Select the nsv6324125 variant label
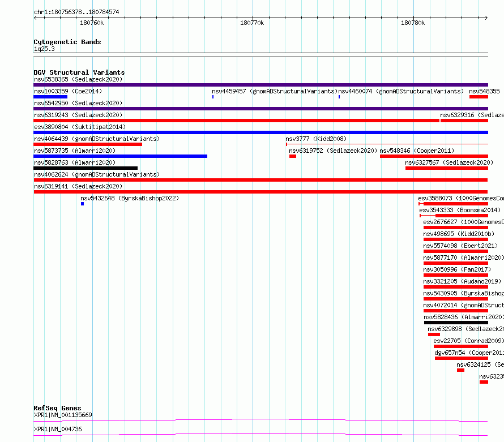This screenshot has width=504, height=442. (x=480, y=364)
